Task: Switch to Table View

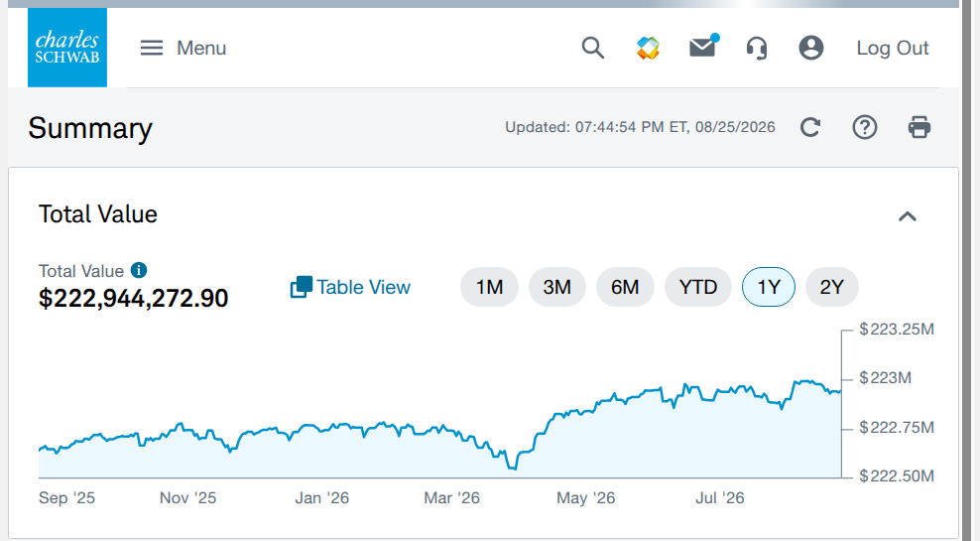Action: [350, 287]
